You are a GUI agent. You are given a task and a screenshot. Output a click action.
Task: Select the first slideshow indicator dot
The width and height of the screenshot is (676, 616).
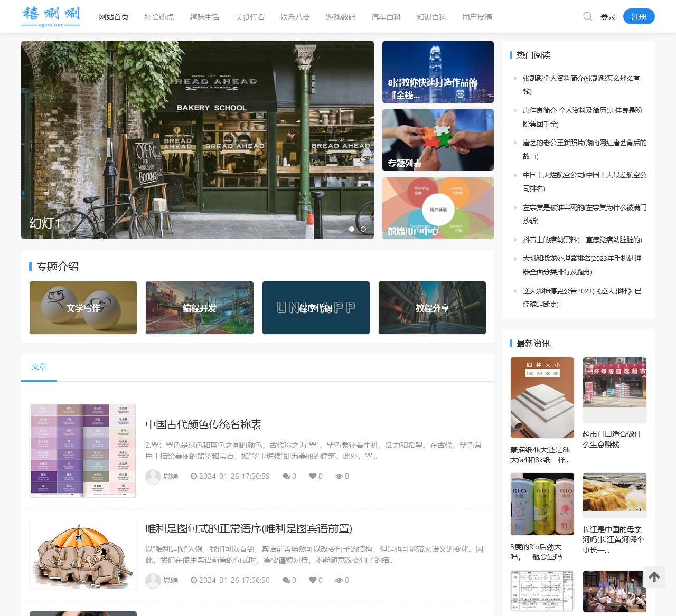[352, 229]
